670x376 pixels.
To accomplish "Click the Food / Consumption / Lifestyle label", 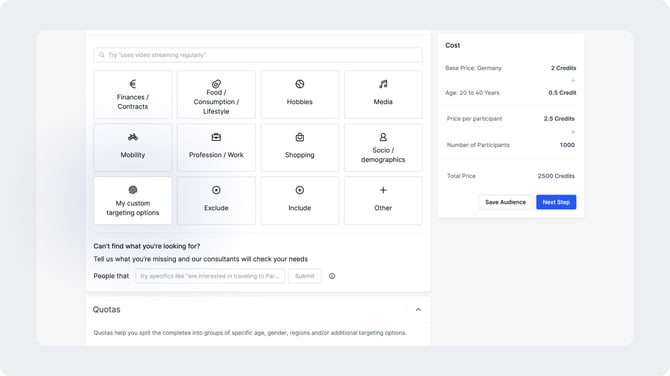I will click(216, 102).
